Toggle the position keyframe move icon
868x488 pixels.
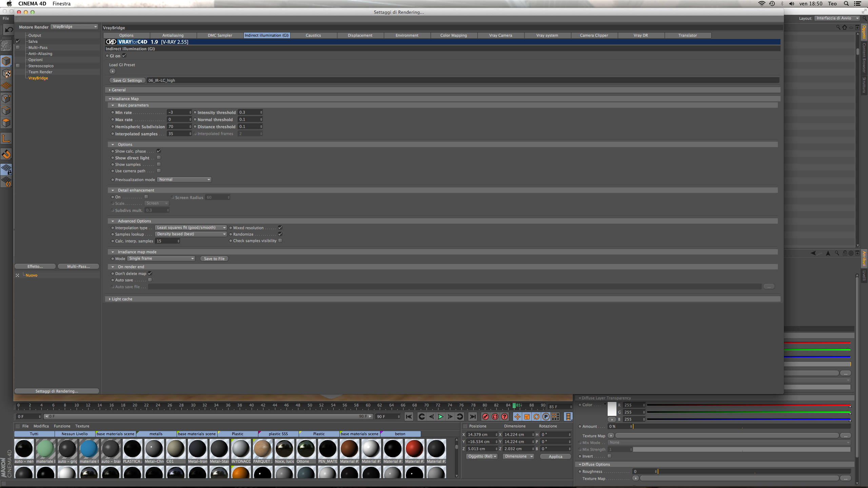[517, 416]
